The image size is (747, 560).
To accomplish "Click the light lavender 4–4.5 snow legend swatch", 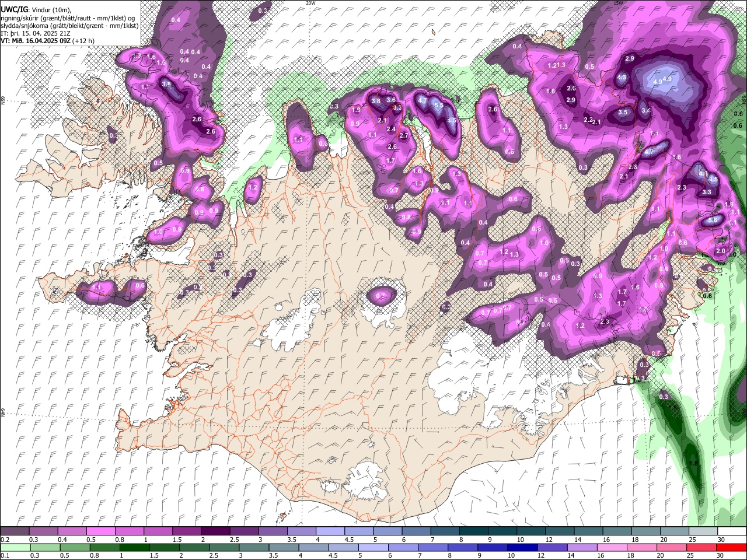I will [330, 531].
